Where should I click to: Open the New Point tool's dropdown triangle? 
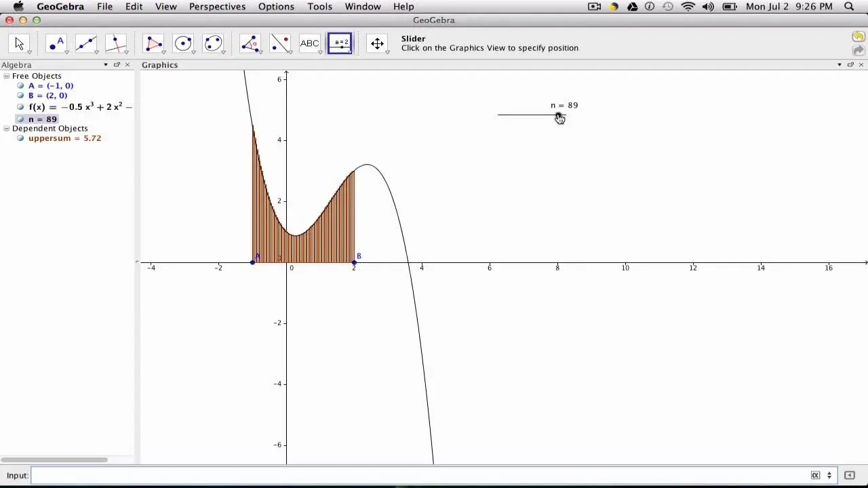pos(66,52)
